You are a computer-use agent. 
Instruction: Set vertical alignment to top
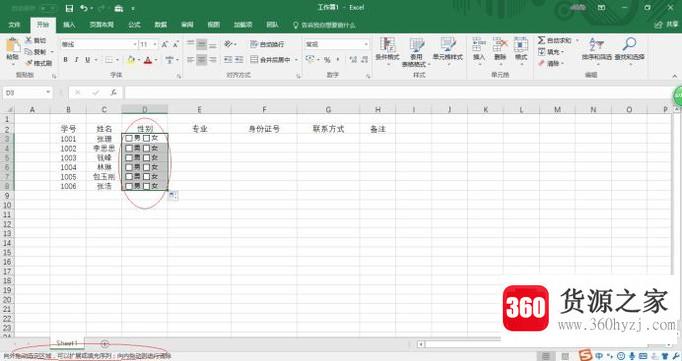[191, 44]
